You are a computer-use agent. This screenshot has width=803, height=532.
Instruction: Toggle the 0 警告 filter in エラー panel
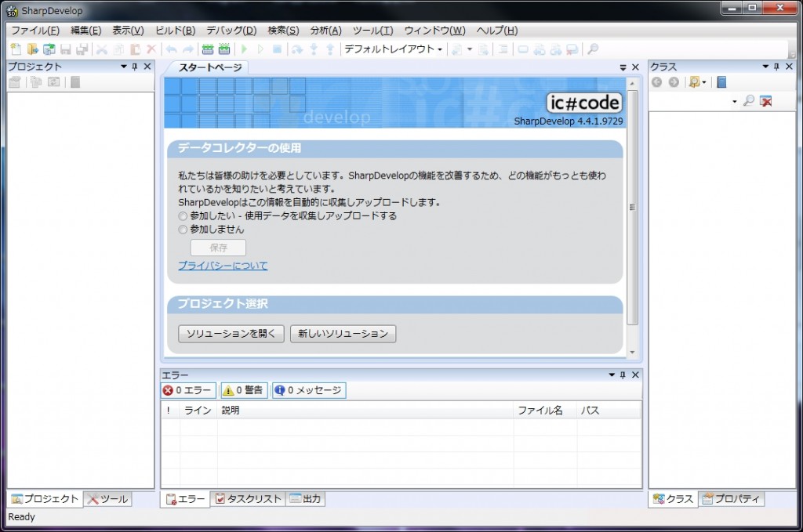tap(243, 390)
